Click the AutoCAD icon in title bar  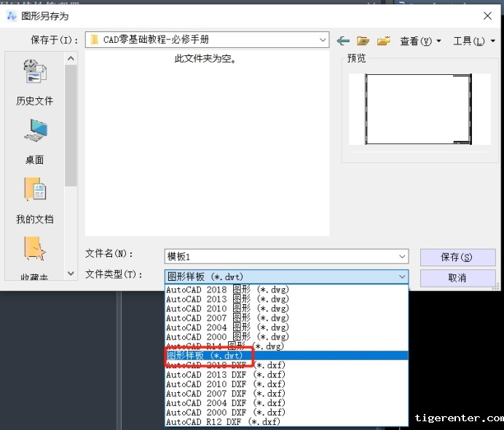pos(12,16)
